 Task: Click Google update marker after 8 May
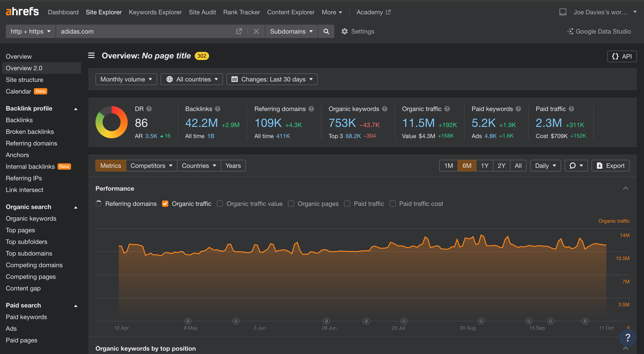coord(236,321)
